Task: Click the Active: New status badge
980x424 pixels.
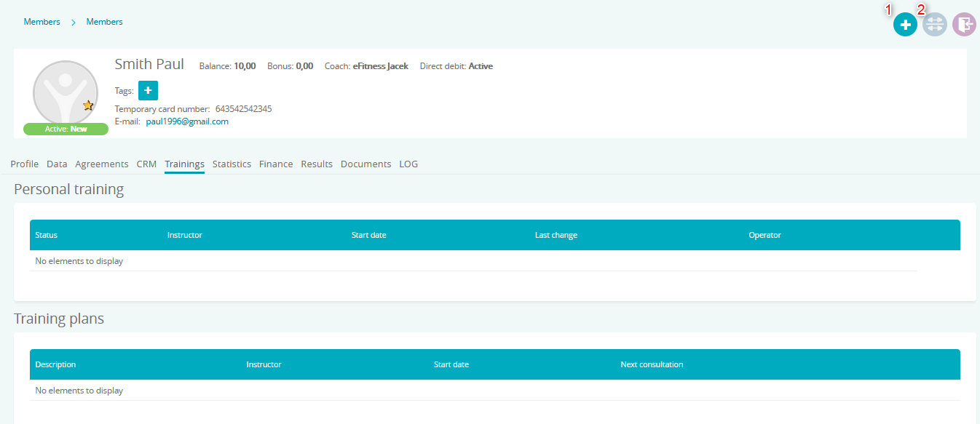Action: (x=66, y=129)
